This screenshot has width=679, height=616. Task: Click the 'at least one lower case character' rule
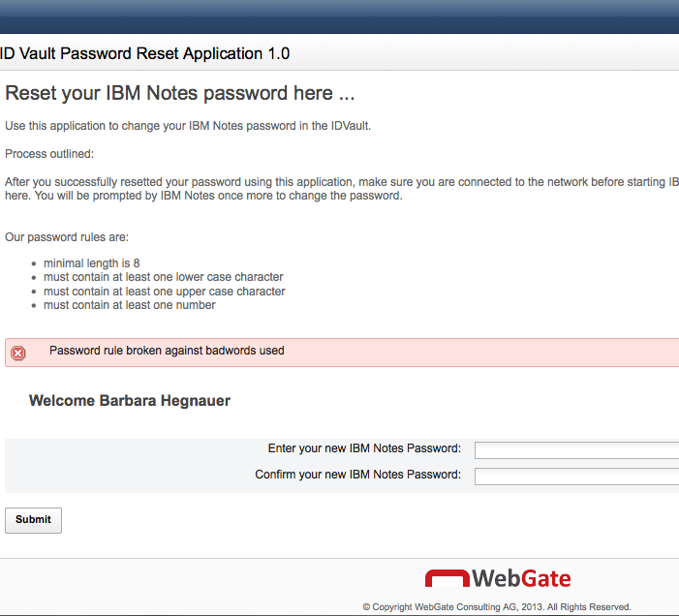pyautogui.click(x=164, y=277)
